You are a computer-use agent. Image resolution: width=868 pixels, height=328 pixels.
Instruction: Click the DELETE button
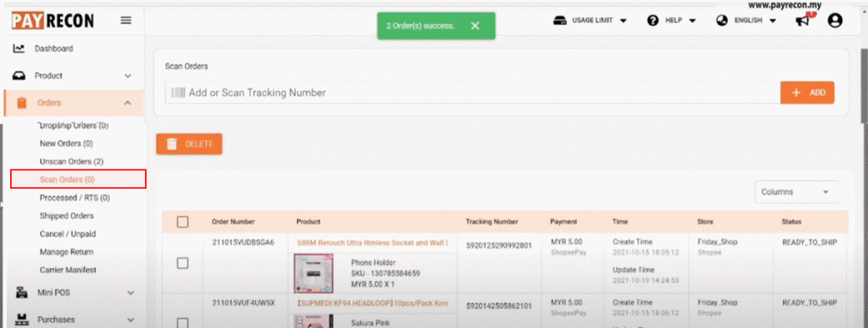(x=189, y=144)
